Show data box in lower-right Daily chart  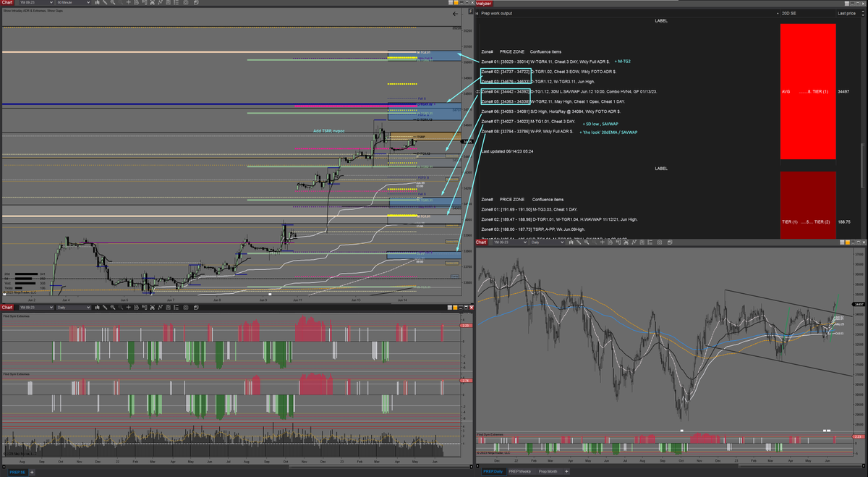610,242
